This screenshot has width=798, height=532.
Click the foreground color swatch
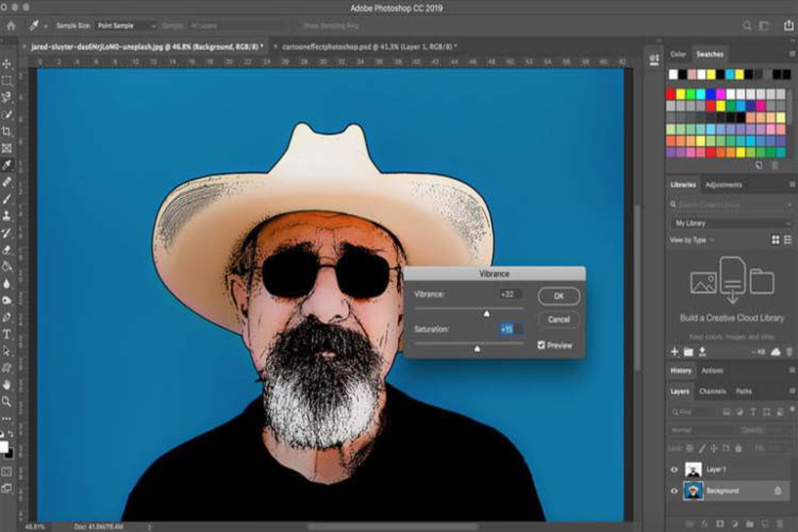[x=4, y=447]
